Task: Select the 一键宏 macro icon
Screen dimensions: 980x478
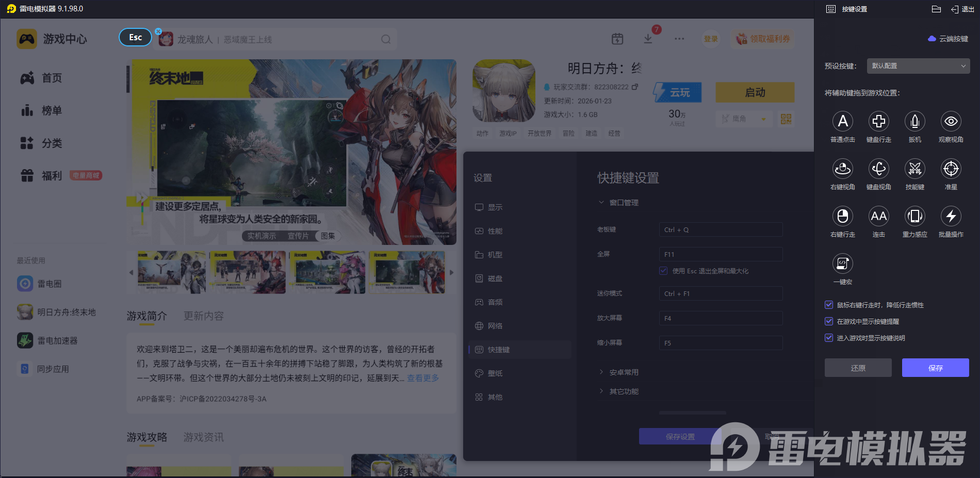Action: coord(843,264)
